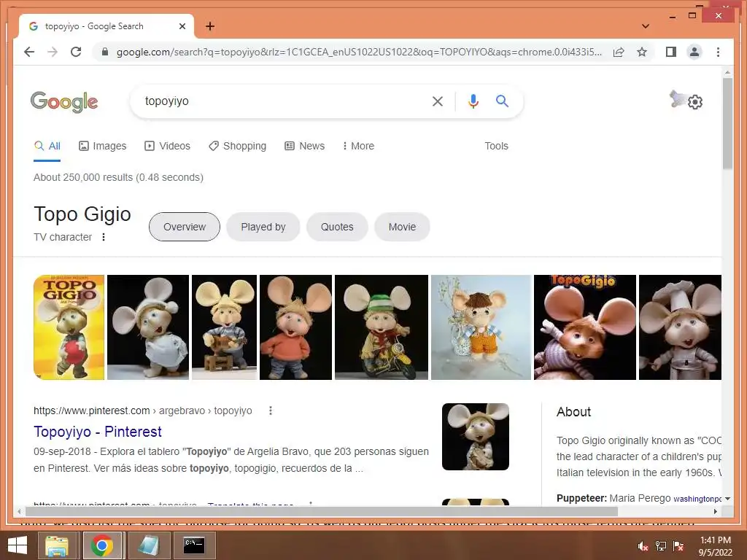The image size is (747, 560).
Task: Close the topoyiyo Google Search tab
Action: pyautogui.click(x=182, y=26)
